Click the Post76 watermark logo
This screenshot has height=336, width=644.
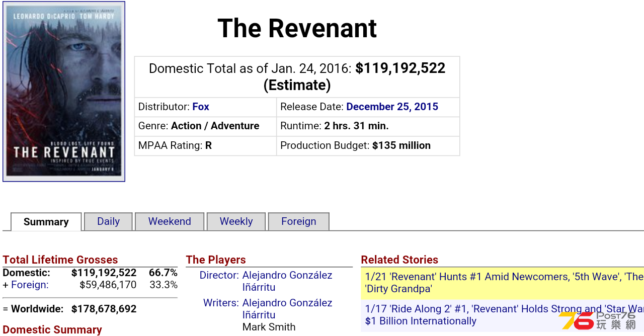click(x=598, y=320)
